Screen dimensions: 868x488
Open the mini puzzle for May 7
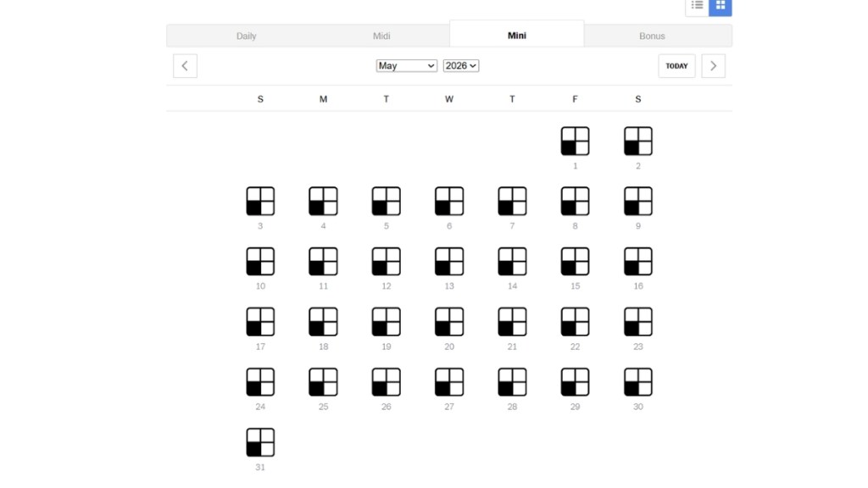point(512,202)
